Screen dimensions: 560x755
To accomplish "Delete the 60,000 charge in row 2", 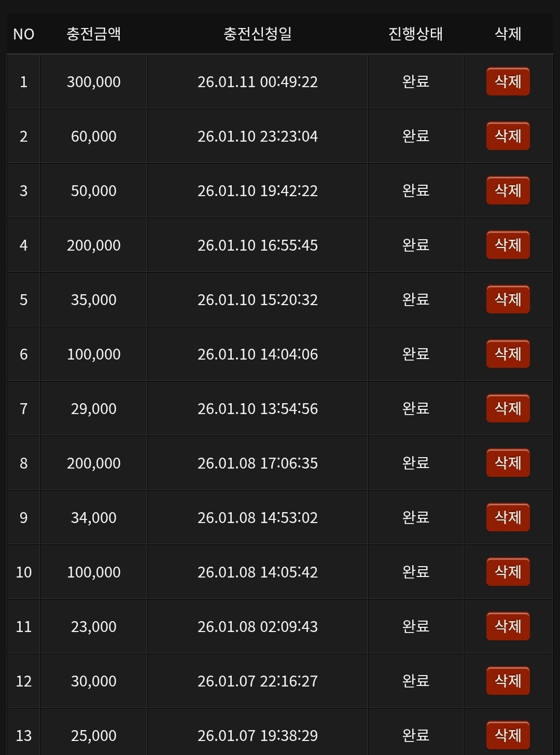I will point(508,136).
